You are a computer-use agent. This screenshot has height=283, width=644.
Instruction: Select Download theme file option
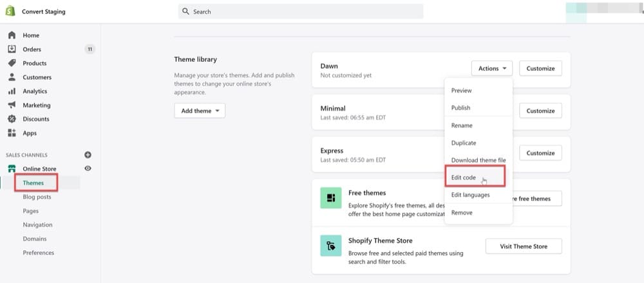click(x=478, y=160)
